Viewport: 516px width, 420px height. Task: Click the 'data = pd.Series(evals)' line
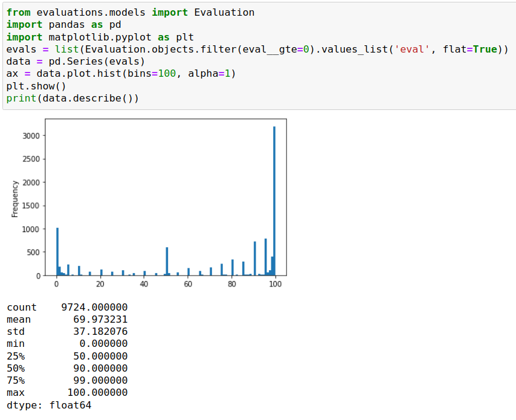(76, 62)
